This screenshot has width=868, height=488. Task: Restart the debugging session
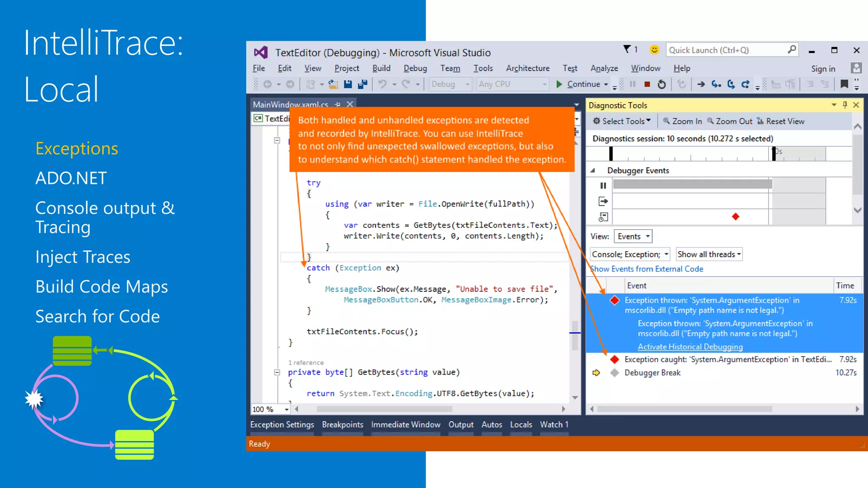coord(662,84)
